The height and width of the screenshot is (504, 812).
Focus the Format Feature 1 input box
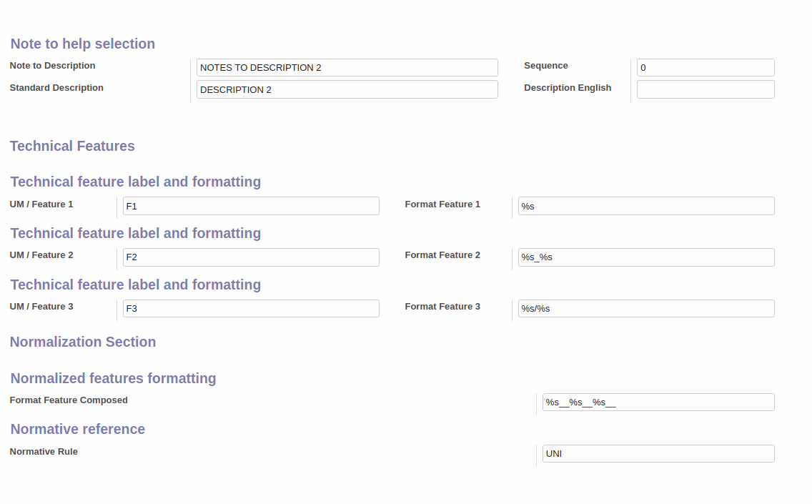tap(645, 207)
